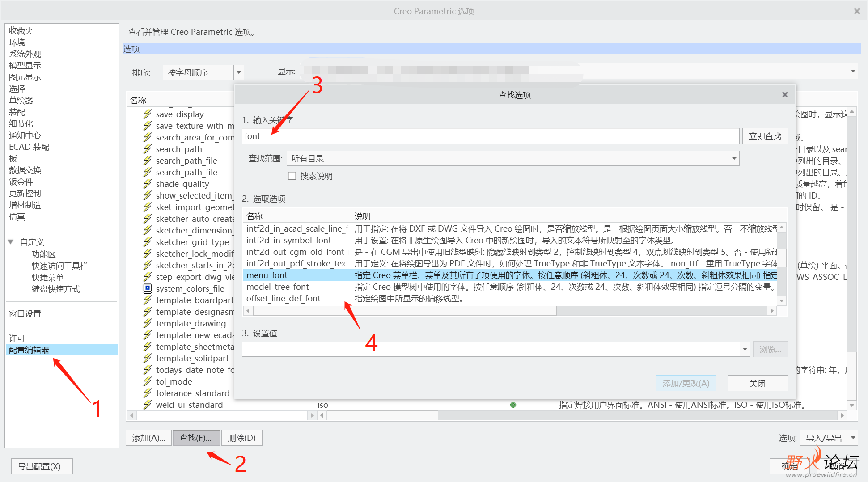Click the 删除(D) button
This screenshot has width=868, height=482.
point(241,438)
